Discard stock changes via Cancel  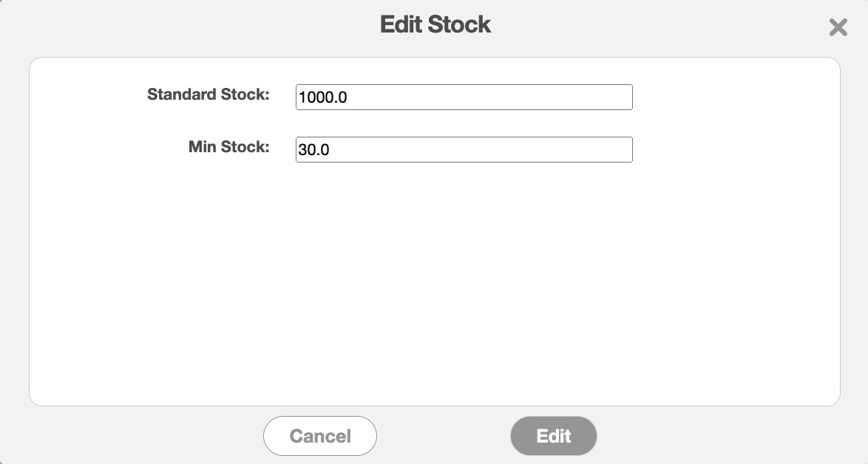point(320,436)
